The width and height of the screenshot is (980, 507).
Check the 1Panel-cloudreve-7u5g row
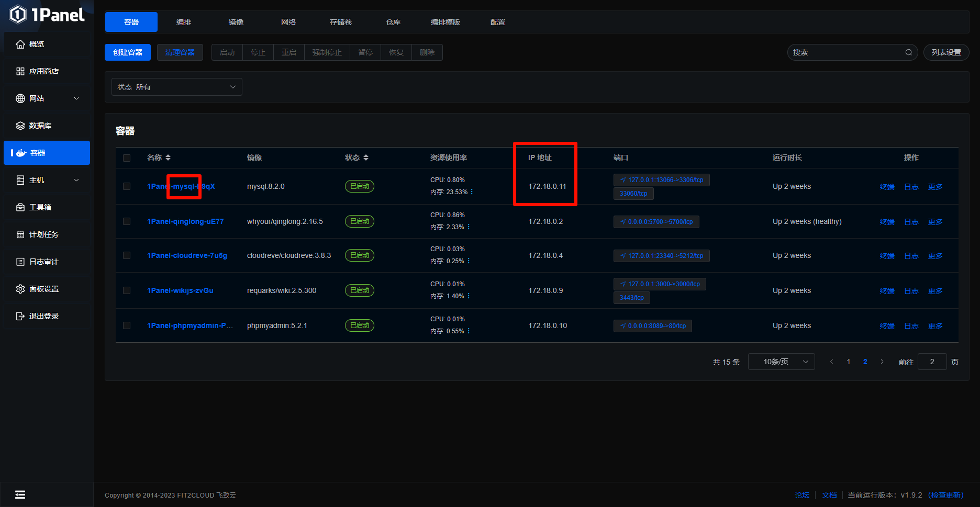click(x=127, y=255)
